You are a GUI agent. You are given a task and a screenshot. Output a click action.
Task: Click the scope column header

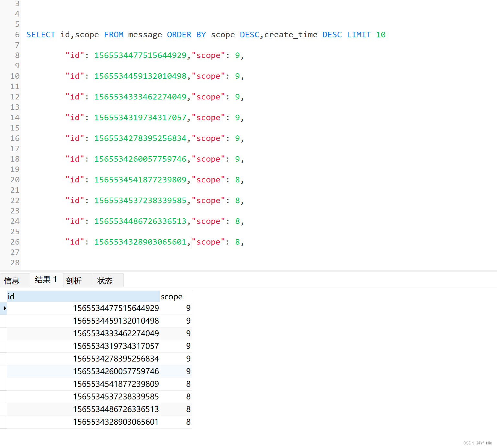click(x=176, y=296)
